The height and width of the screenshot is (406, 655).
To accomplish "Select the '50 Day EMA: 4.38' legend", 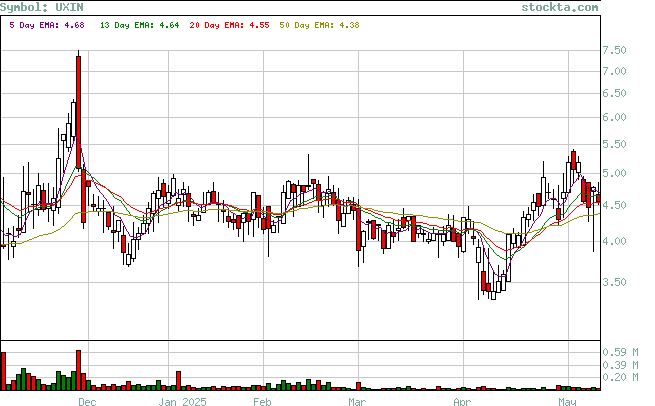I will click(320, 25).
